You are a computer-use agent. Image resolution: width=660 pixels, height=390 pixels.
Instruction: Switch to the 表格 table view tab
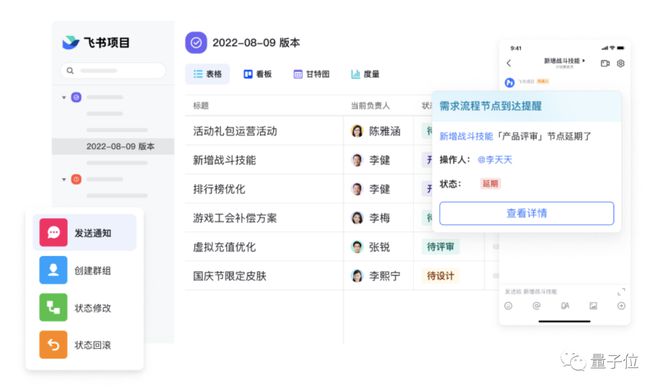click(x=208, y=74)
